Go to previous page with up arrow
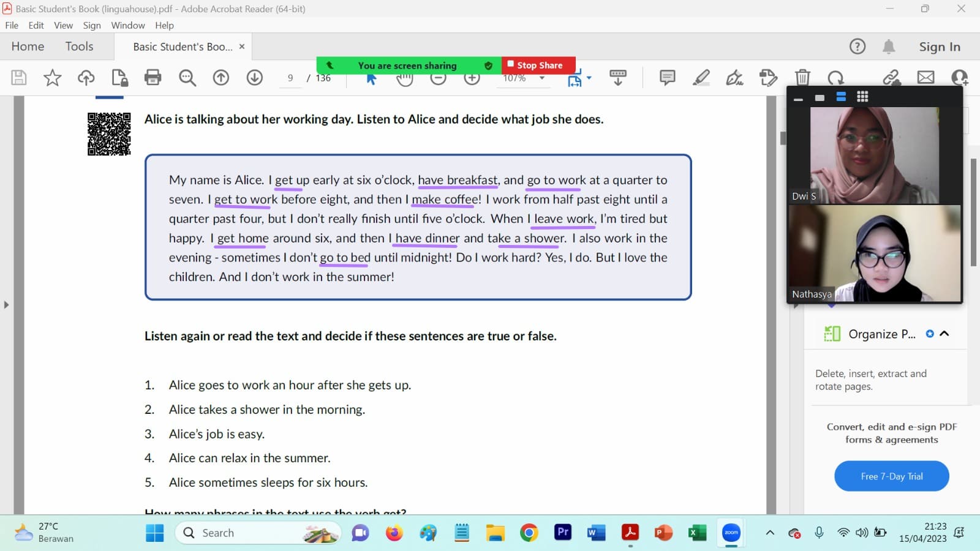Viewport: 980px width, 551px height. (221, 78)
